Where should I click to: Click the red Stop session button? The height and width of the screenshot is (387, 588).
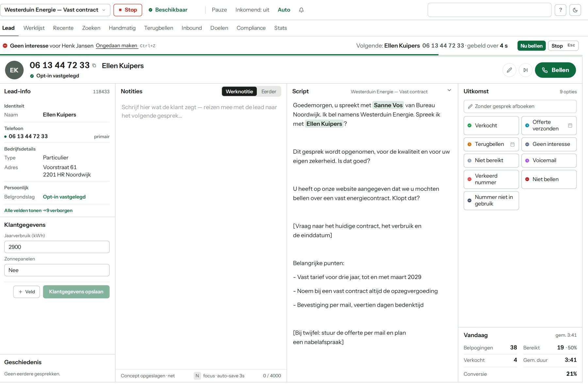pyautogui.click(x=128, y=10)
